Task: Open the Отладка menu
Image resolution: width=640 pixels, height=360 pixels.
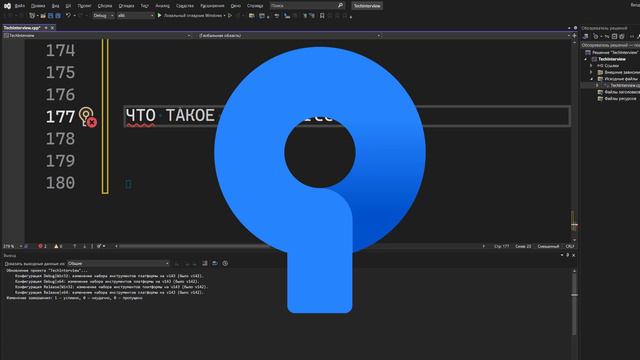Action: tap(126, 6)
